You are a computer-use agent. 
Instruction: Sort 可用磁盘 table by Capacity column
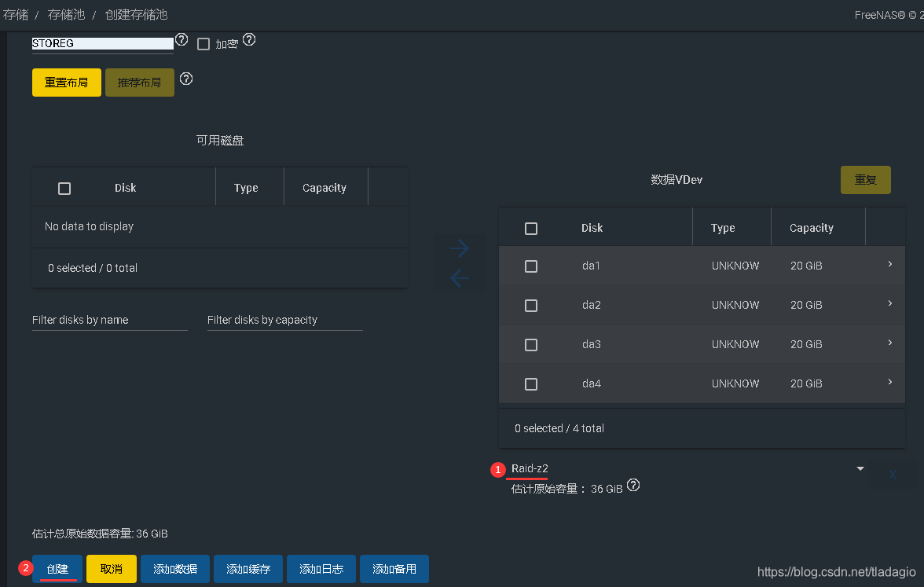pyautogui.click(x=324, y=188)
